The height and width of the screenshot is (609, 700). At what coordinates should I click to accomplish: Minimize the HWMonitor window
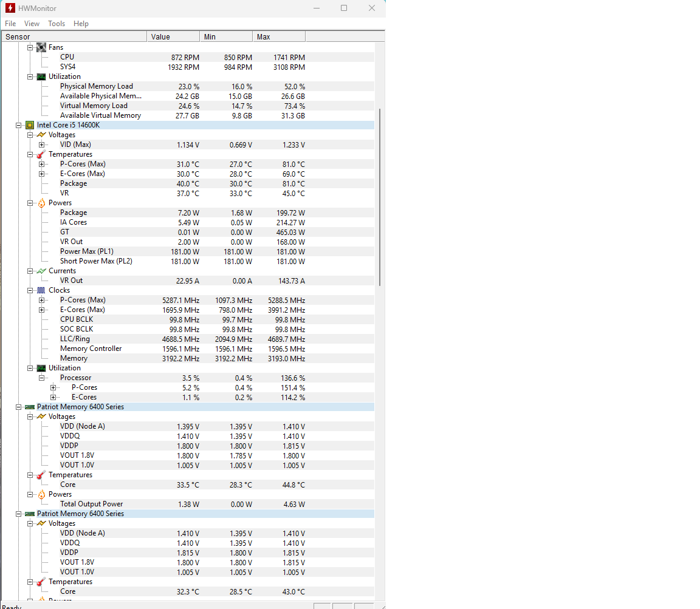[317, 8]
